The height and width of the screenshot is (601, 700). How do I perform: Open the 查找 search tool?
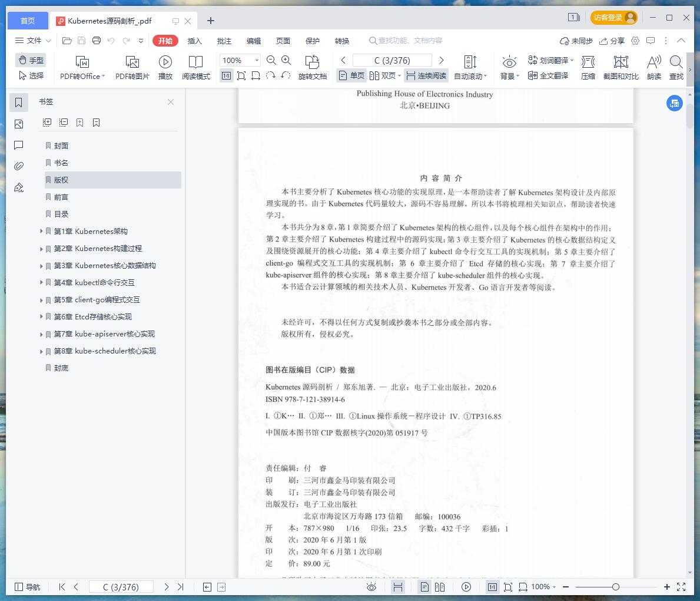(676, 68)
